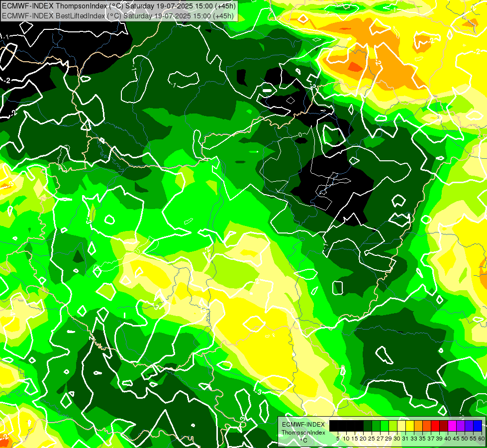Pick the orange-red legend swatch (35-37)
Image resolution: width=487 pixels, height=448 pixels.
pos(427,426)
